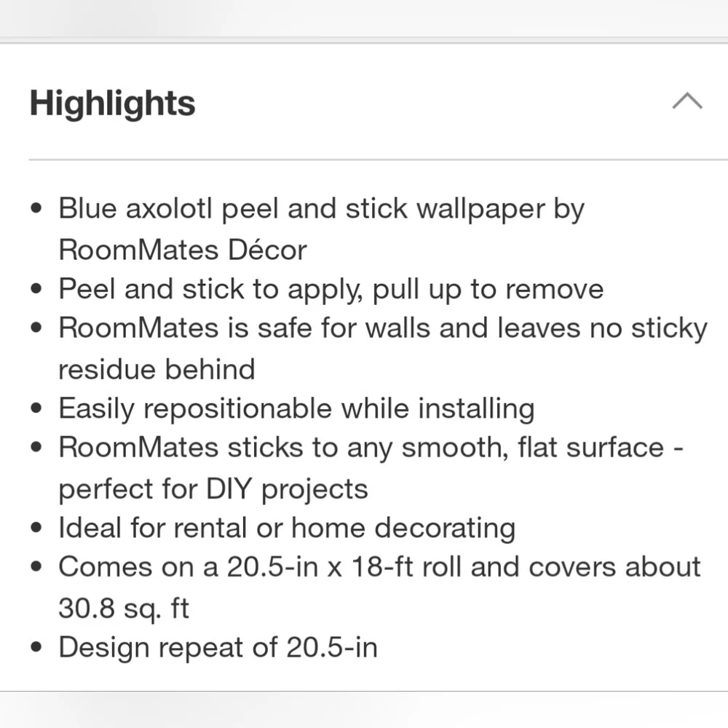
Task: Collapse the Highlights section with the chevron
Action: [x=687, y=100]
